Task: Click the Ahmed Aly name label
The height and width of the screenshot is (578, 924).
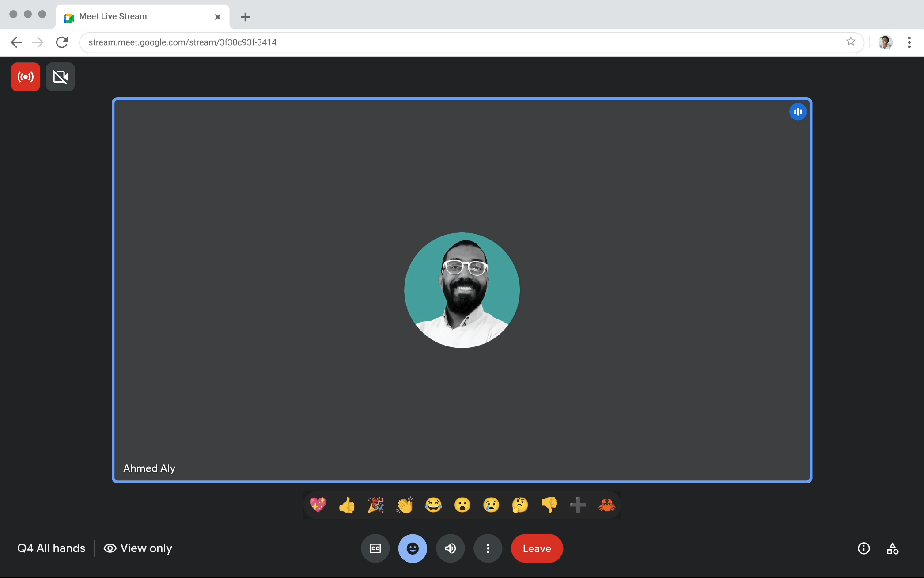Action: [x=149, y=468]
